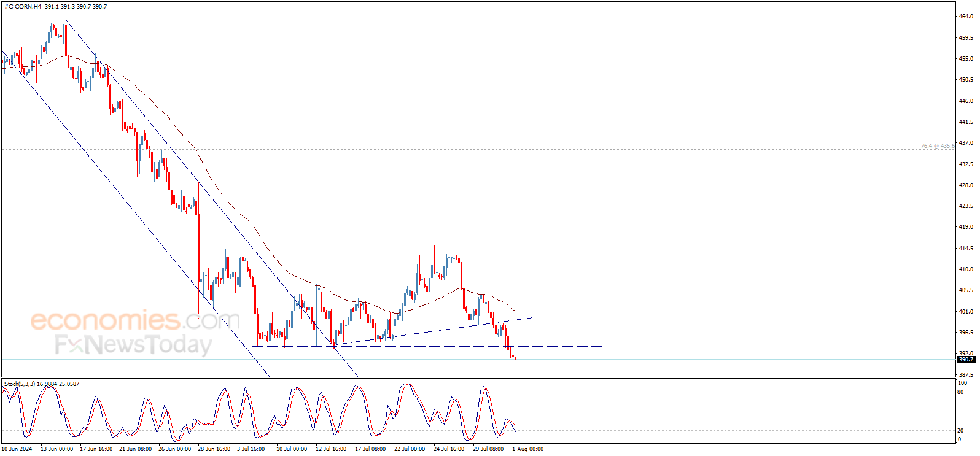980x456 pixels.
Task: Click the 10 Jun 2024 date label
Action: click(17, 449)
